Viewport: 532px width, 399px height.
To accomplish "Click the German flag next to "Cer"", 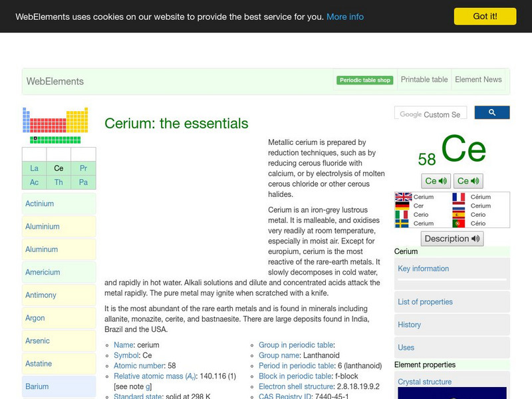I will pos(404,205).
